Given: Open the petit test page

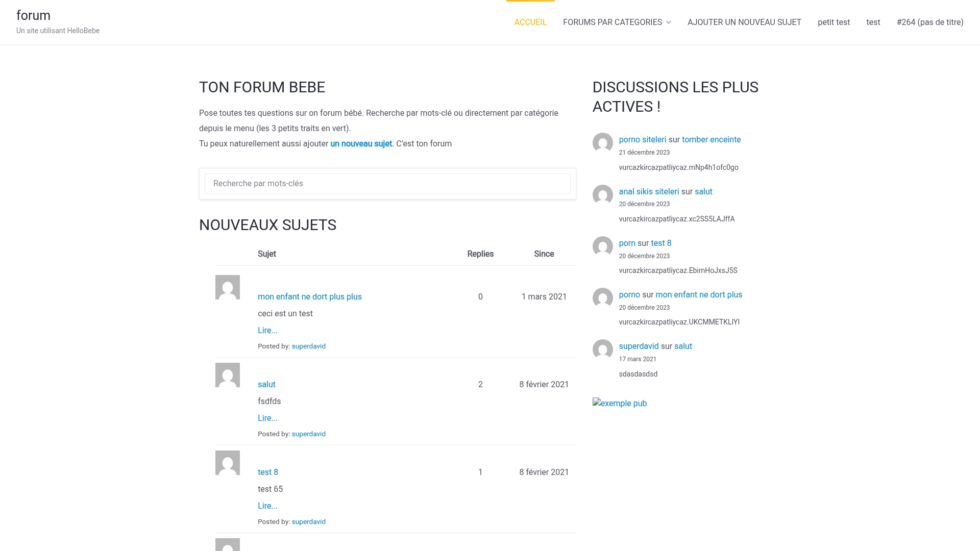Looking at the screenshot, I should (x=834, y=22).
